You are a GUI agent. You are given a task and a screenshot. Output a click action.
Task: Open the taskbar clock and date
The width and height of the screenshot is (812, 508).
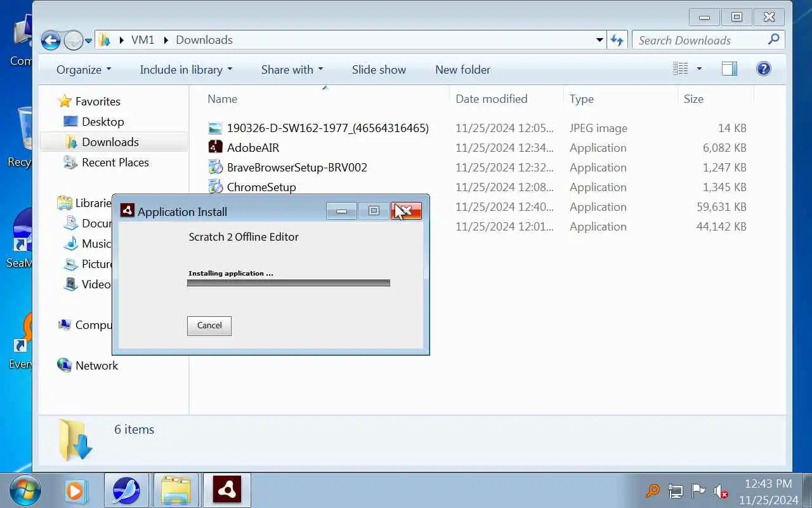[x=768, y=491]
